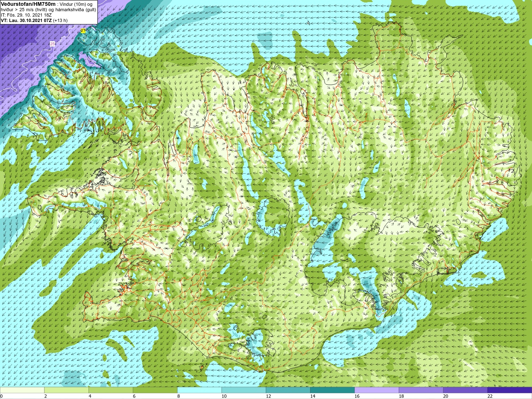Image resolution: width=532 pixels, height=399 pixels.
Task: Click the 14–16 m/s dark teal legend swatch
Action: click(x=332, y=390)
